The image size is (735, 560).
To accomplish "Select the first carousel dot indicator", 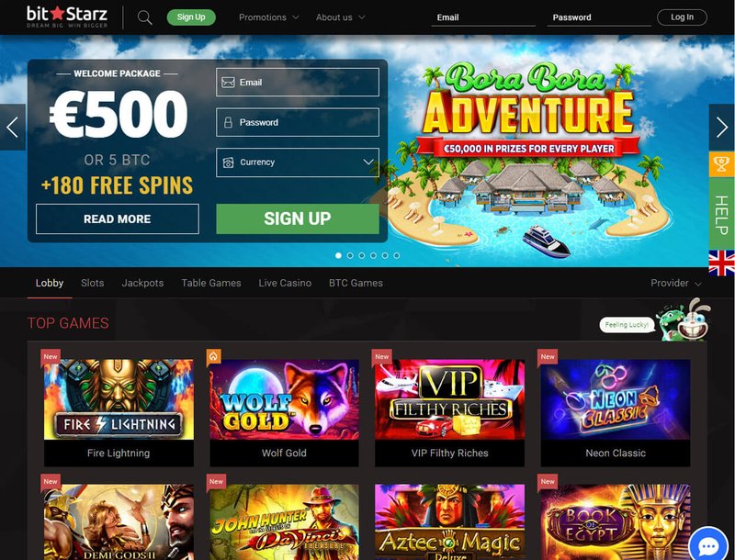I will click(338, 255).
